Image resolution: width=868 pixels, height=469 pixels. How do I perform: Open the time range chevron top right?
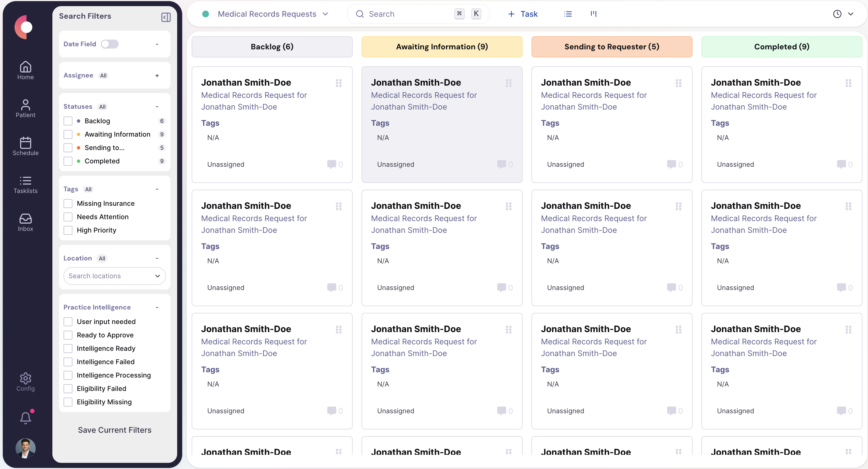click(852, 14)
